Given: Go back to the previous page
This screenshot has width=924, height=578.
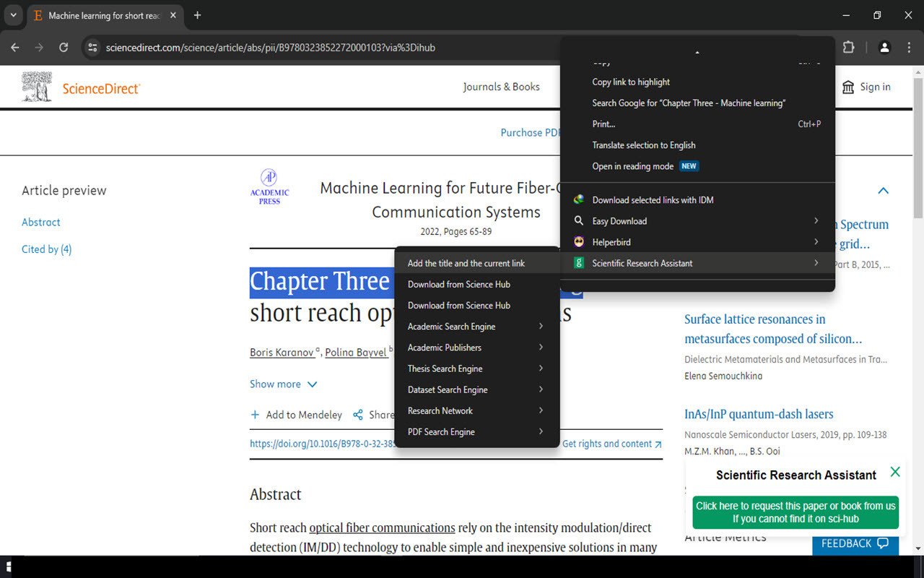Looking at the screenshot, I should pyautogui.click(x=15, y=48).
